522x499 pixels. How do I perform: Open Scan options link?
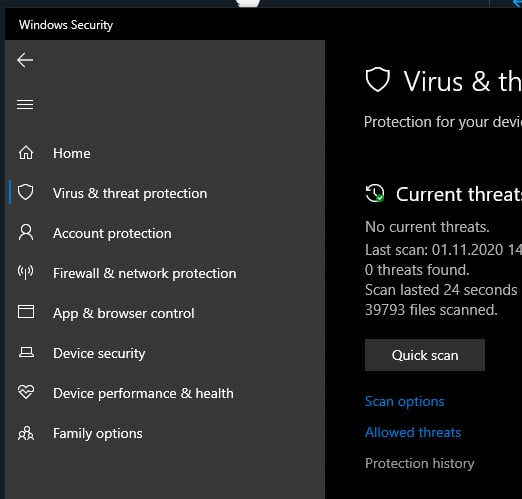click(405, 401)
